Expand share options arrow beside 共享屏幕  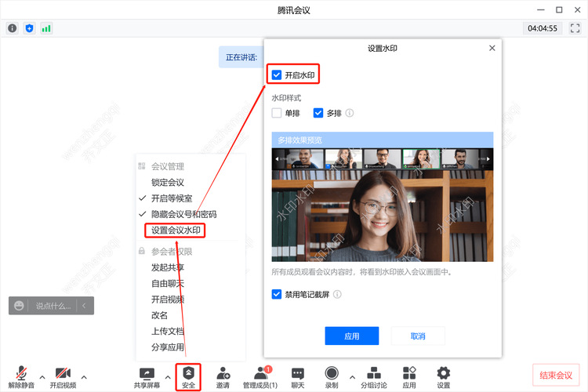click(x=168, y=377)
